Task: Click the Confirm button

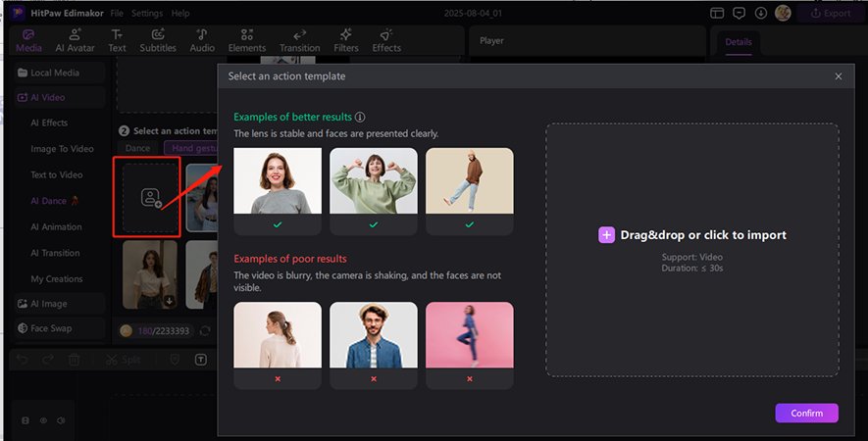Action: tap(806, 413)
